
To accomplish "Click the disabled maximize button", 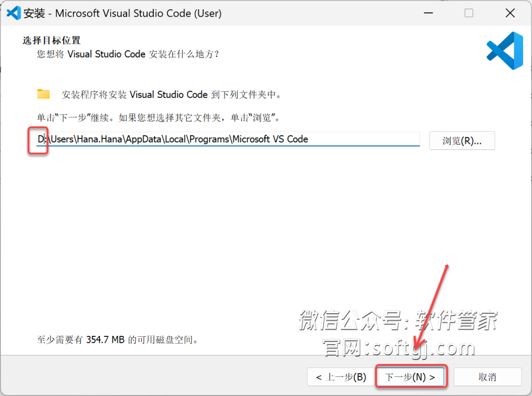I will click(469, 13).
